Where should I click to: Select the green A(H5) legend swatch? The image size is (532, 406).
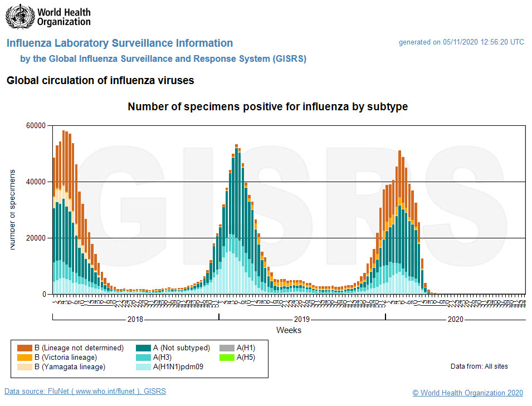coord(227,358)
